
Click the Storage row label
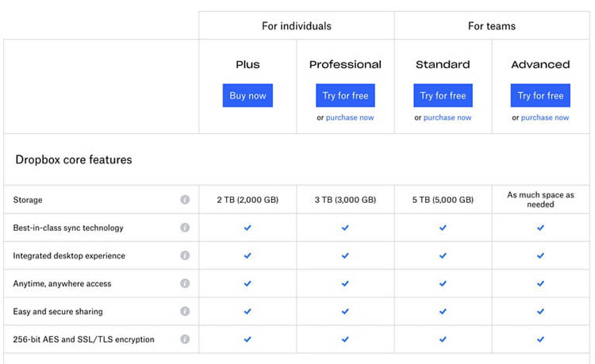pyautogui.click(x=28, y=200)
